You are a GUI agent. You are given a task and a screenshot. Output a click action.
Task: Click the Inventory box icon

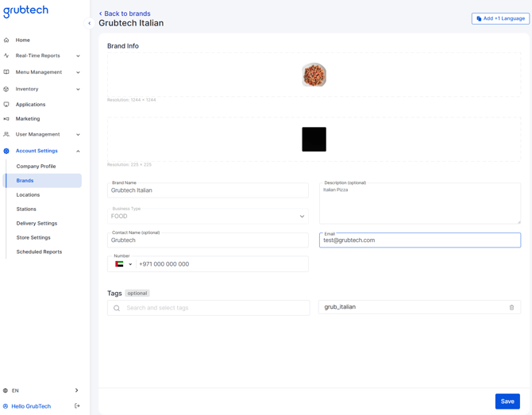pos(6,89)
